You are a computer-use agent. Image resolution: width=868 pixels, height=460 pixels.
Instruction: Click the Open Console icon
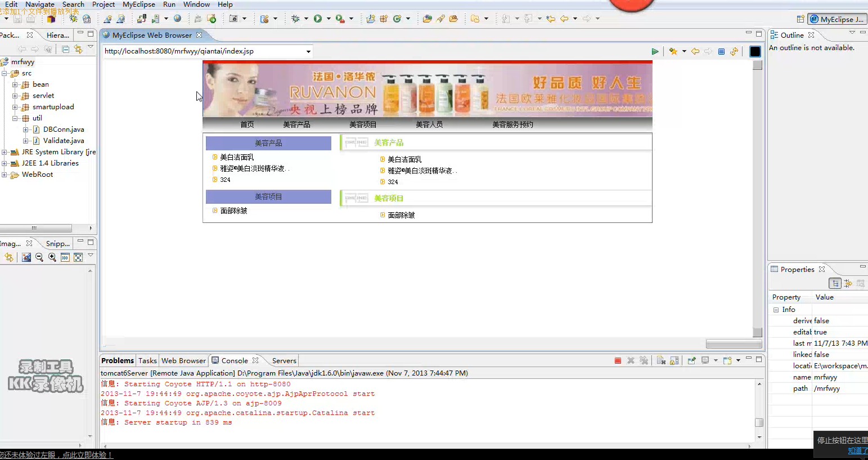point(727,360)
